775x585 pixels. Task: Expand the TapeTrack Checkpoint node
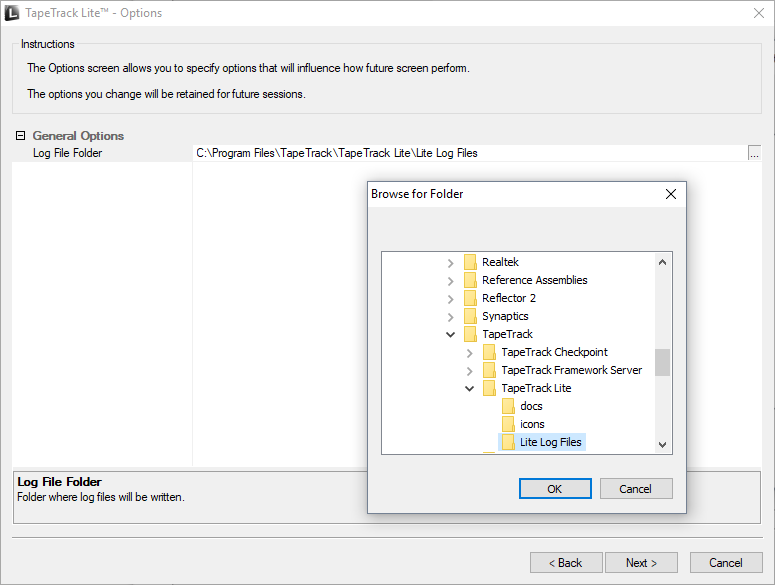coord(470,353)
